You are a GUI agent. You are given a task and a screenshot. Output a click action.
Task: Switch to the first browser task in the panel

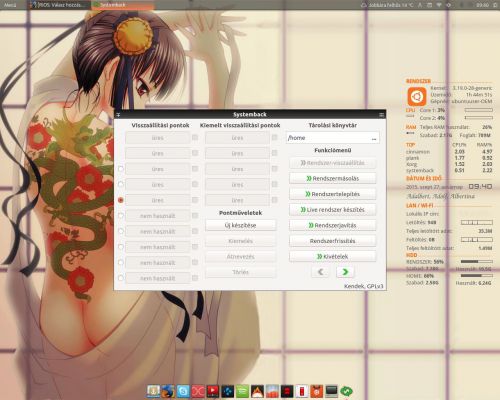point(59,5)
